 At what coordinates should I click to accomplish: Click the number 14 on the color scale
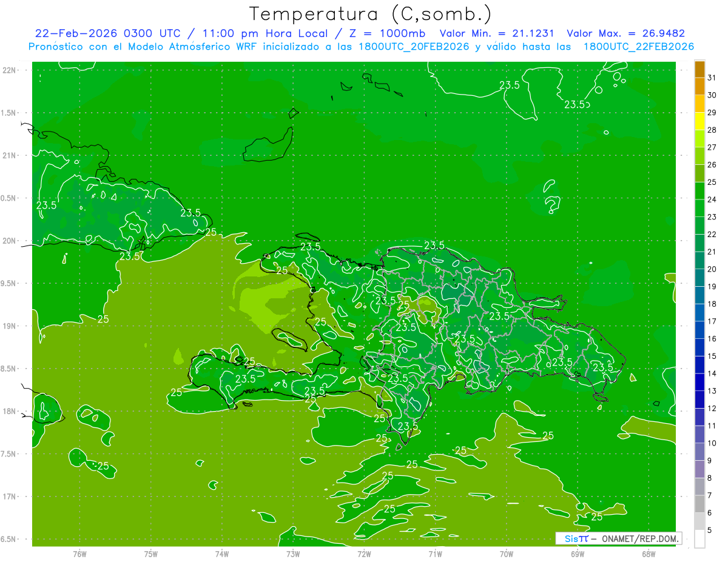[x=712, y=373]
